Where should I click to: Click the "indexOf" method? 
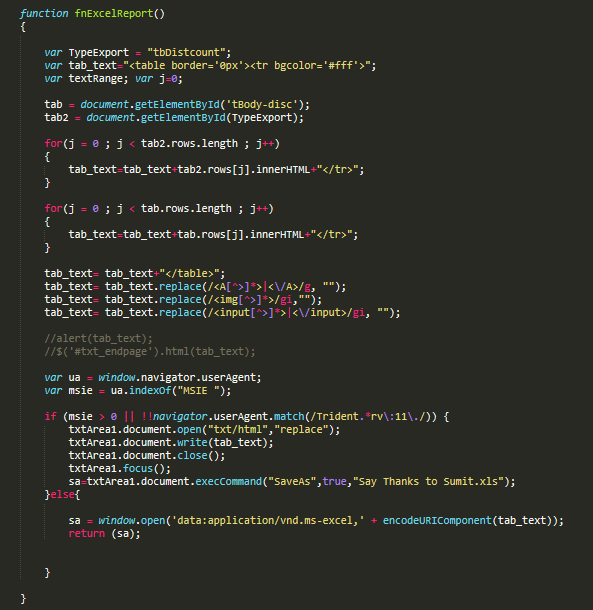[150, 391]
